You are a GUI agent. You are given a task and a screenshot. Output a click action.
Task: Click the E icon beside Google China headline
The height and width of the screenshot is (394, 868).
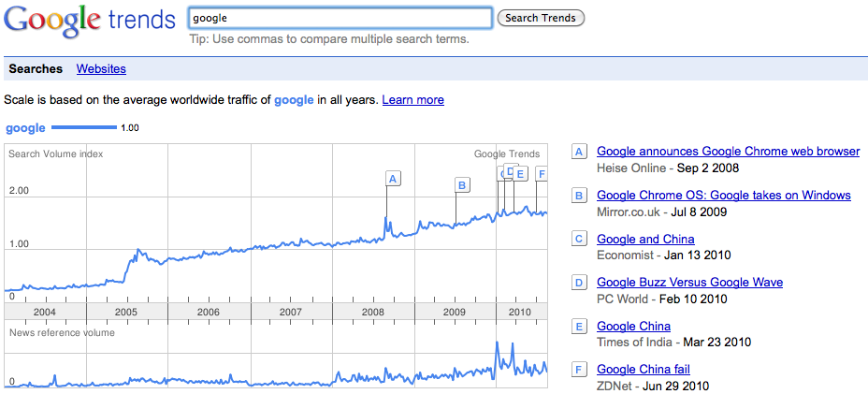[x=580, y=327]
